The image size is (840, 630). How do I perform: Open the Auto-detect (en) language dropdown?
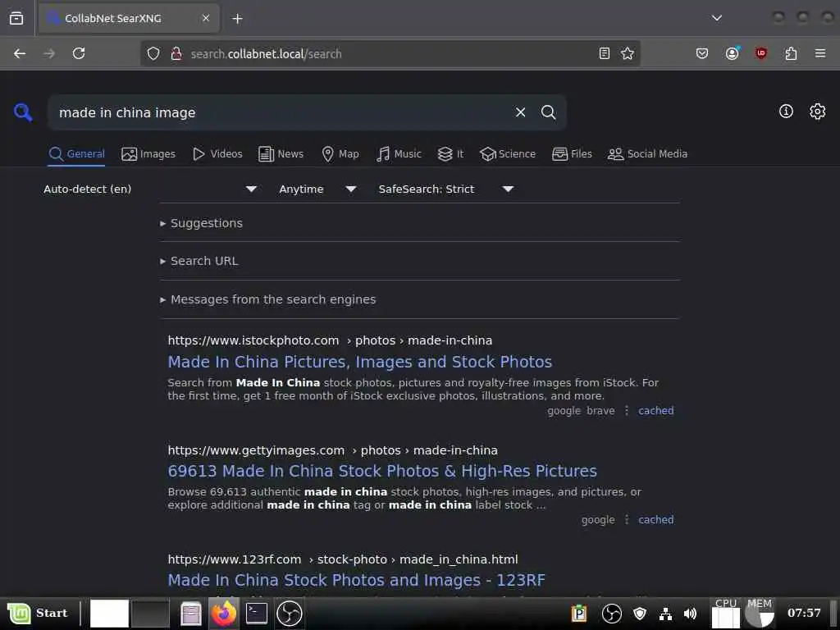(150, 189)
